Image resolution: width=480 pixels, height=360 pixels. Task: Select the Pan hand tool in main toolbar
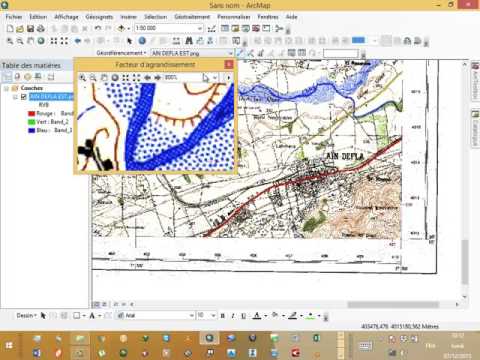(30, 41)
